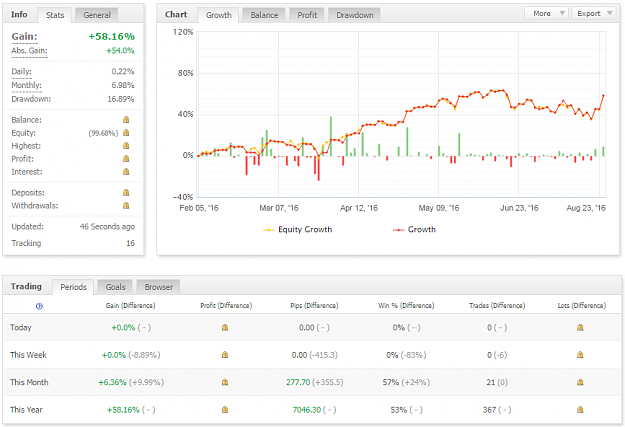Click the This Year row Lots lock icon
The image size is (625, 427).
pyautogui.click(x=580, y=409)
